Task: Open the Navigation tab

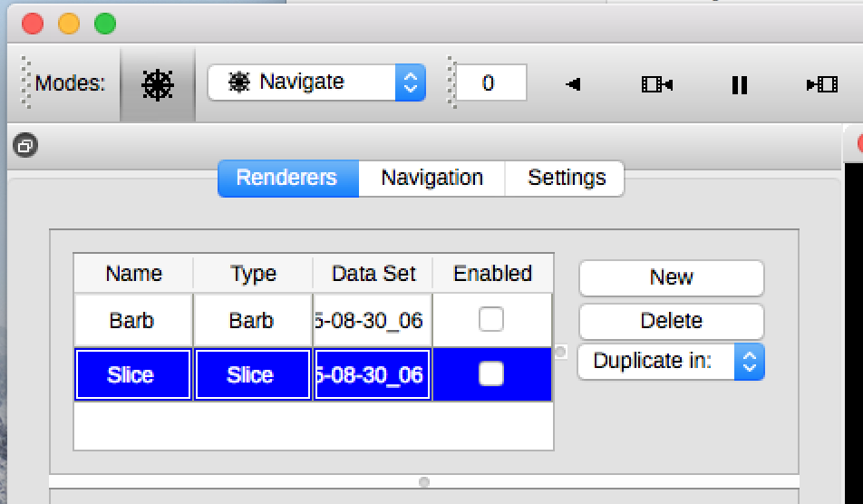Action: point(431,178)
